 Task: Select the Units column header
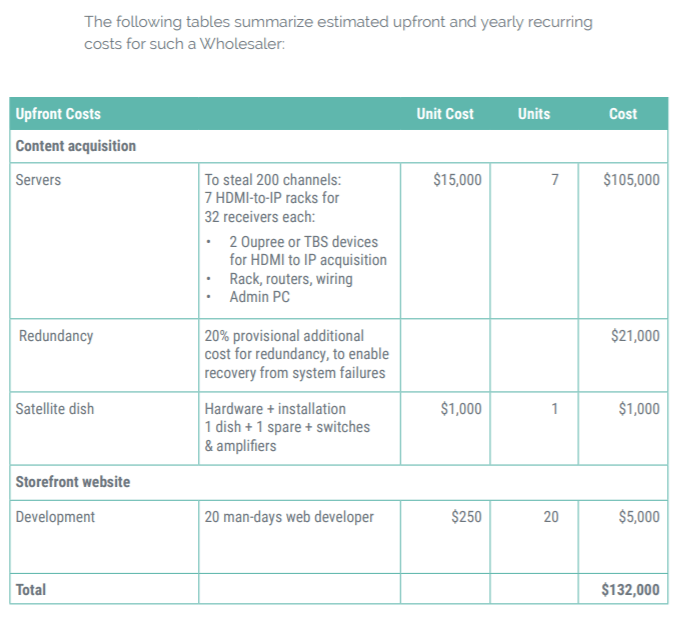[534, 114]
